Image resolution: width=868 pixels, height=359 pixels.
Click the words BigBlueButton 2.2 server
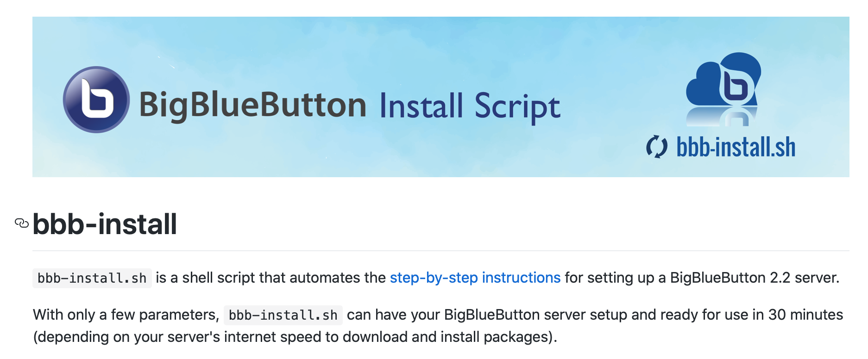(x=754, y=278)
